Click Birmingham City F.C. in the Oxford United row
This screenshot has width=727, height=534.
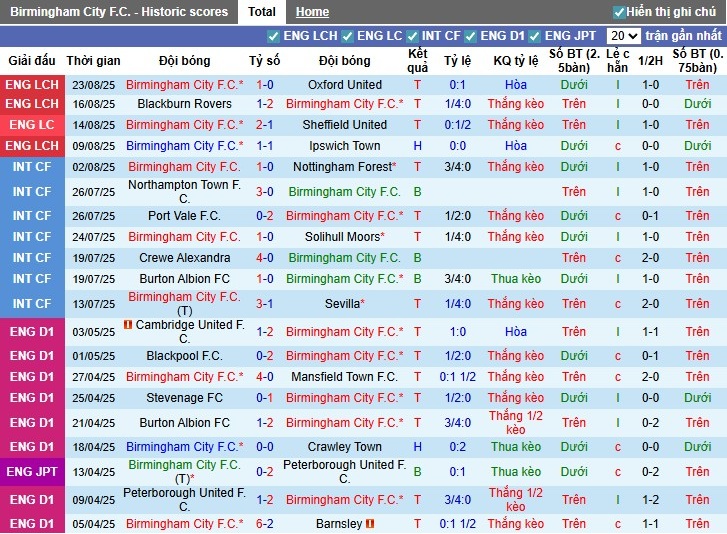click(182, 85)
